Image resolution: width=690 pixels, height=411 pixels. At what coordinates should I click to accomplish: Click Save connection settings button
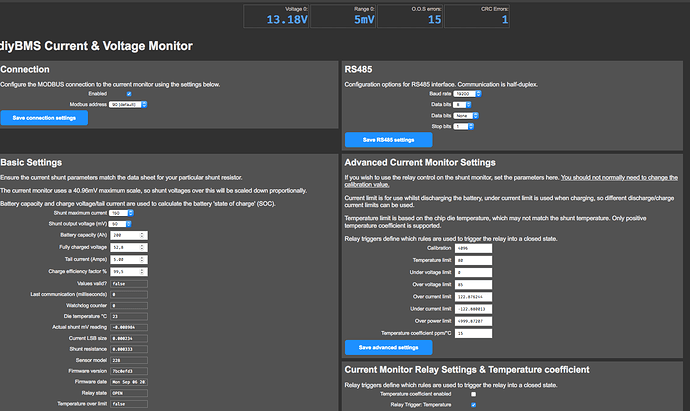point(44,118)
